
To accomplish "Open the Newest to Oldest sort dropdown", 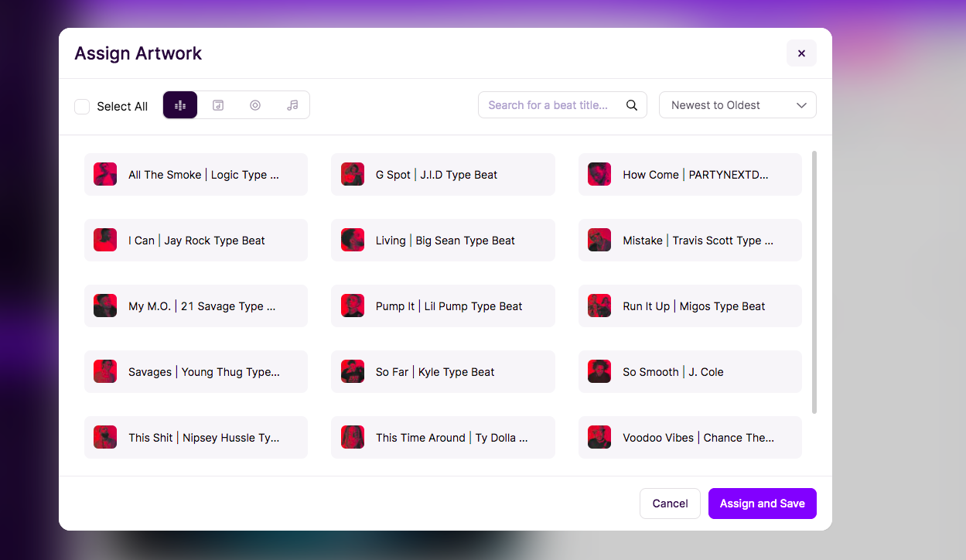I will (737, 105).
